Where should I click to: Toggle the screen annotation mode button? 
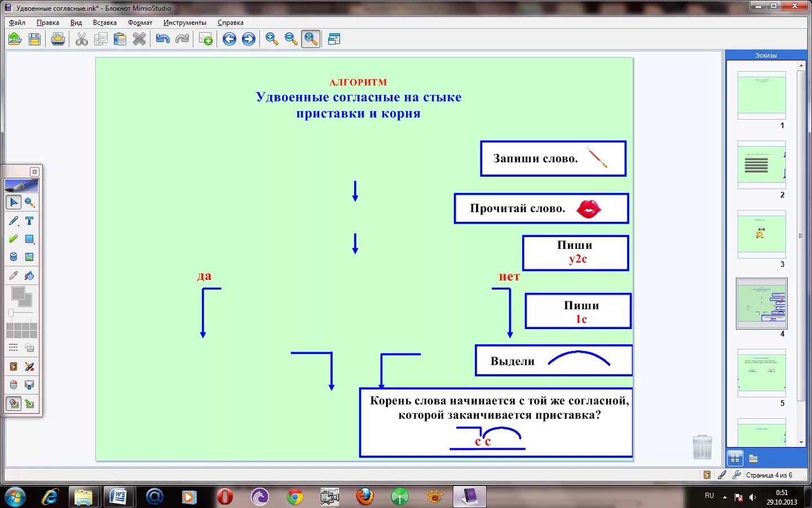[14, 404]
